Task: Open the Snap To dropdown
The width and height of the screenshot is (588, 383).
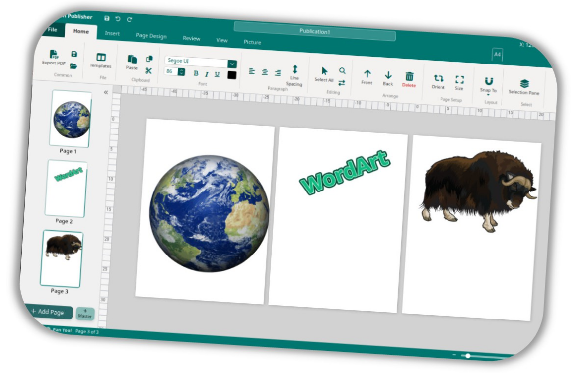Action: pos(489,85)
